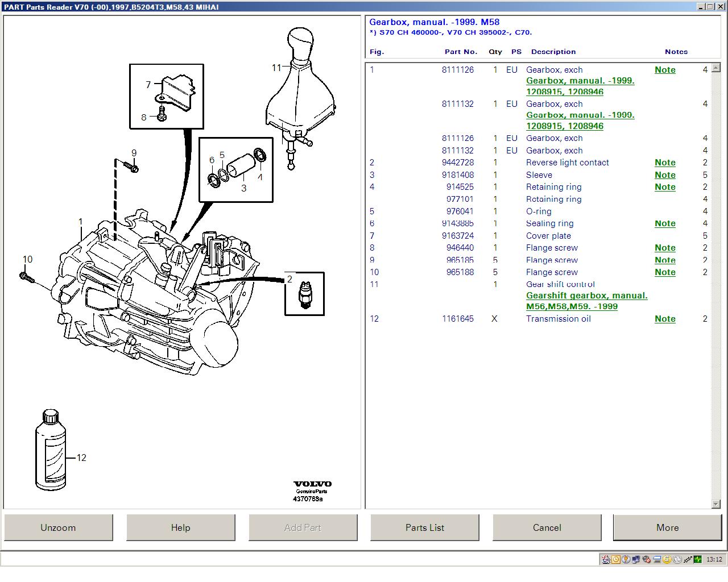Click the lightning bolt tray icon

pos(626,559)
